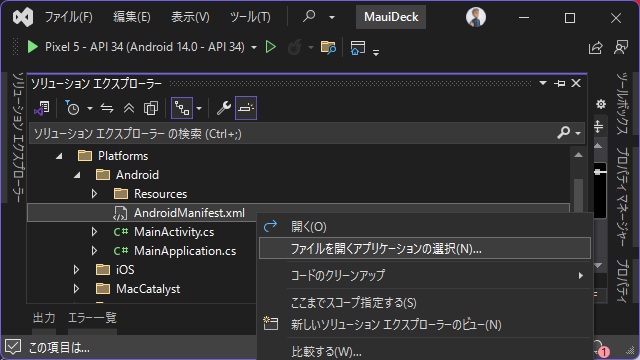Click the folder search icon in toolbar
Screen dimensions: 640x360
click(x=328, y=47)
